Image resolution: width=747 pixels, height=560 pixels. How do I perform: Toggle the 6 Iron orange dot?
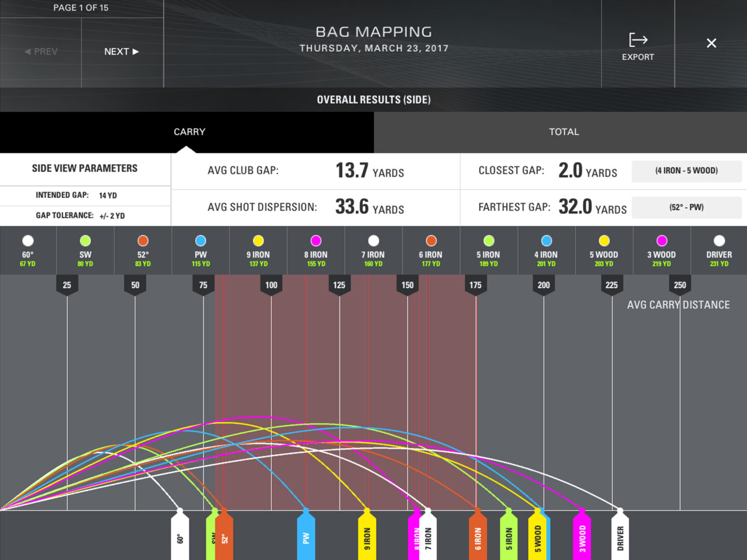tap(431, 241)
